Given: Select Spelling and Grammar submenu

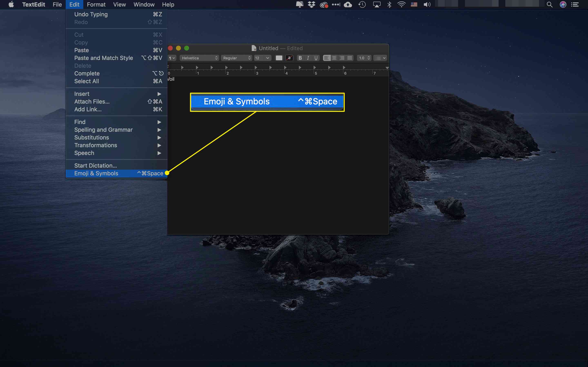Looking at the screenshot, I should [103, 129].
